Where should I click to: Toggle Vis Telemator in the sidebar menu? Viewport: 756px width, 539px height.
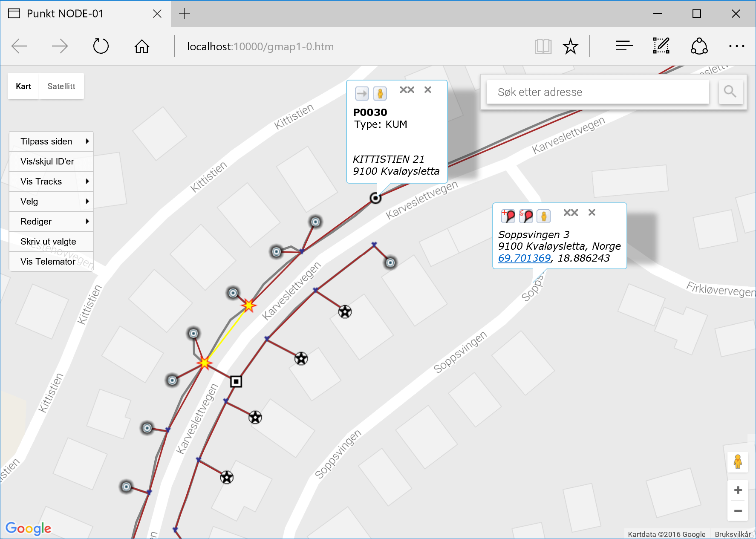pos(47,261)
